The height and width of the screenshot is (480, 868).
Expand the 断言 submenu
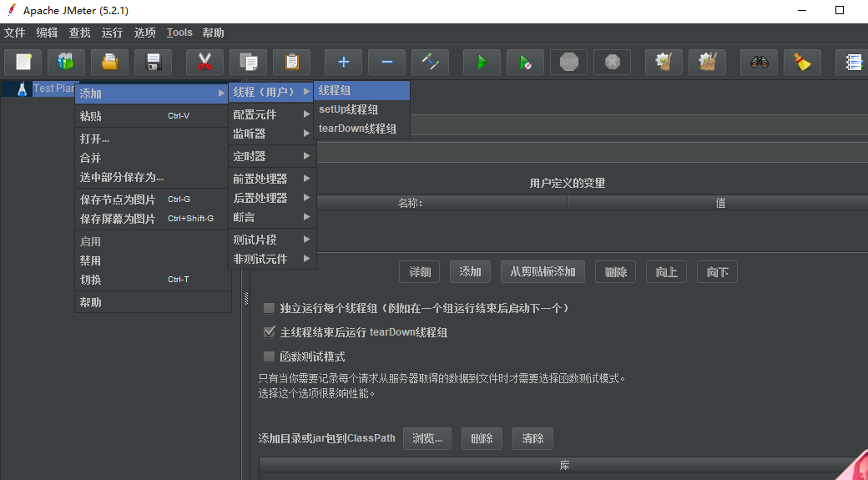[271, 217]
